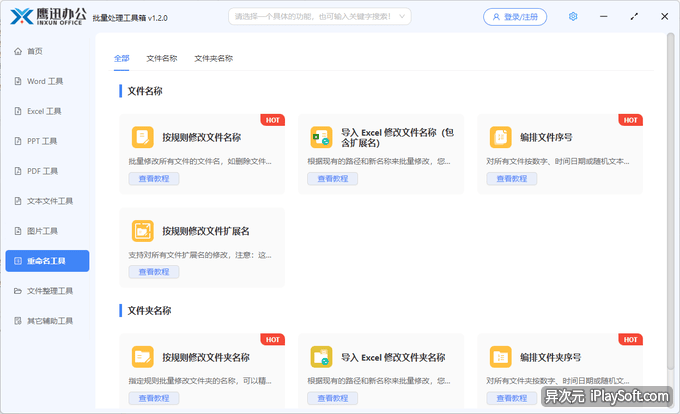Click HOT badge on 按规则修改文件名称 card
Screen dimensions: 680x414
coord(273,120)
